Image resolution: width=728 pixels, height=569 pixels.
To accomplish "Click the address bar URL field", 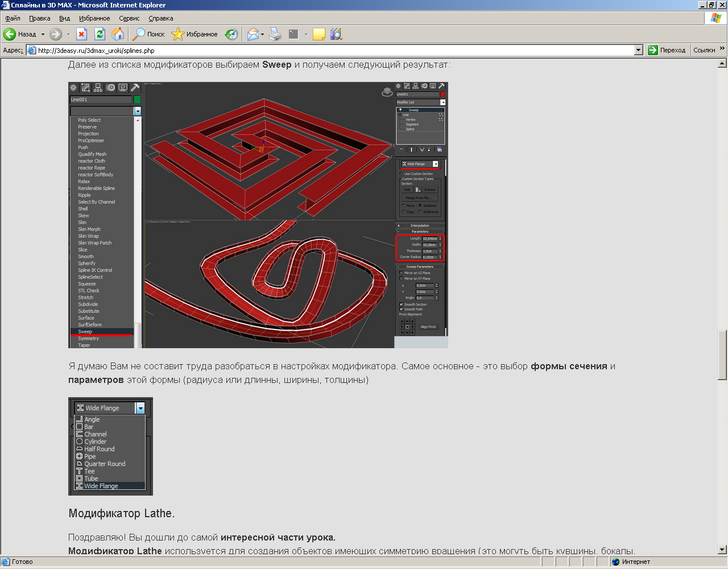I will click(336, 50).
